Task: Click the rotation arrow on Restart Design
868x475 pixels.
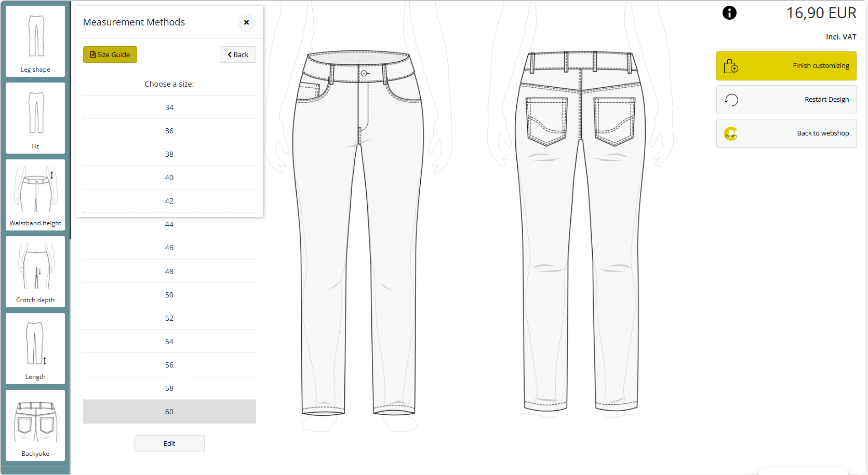Action: [731, 100]
